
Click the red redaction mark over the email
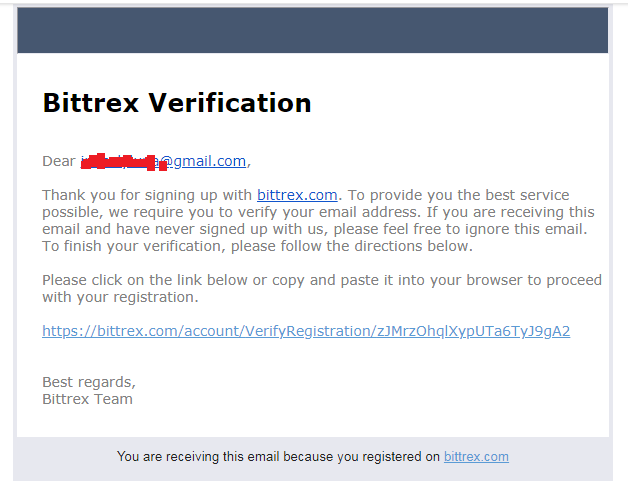(x=124, y=162)
